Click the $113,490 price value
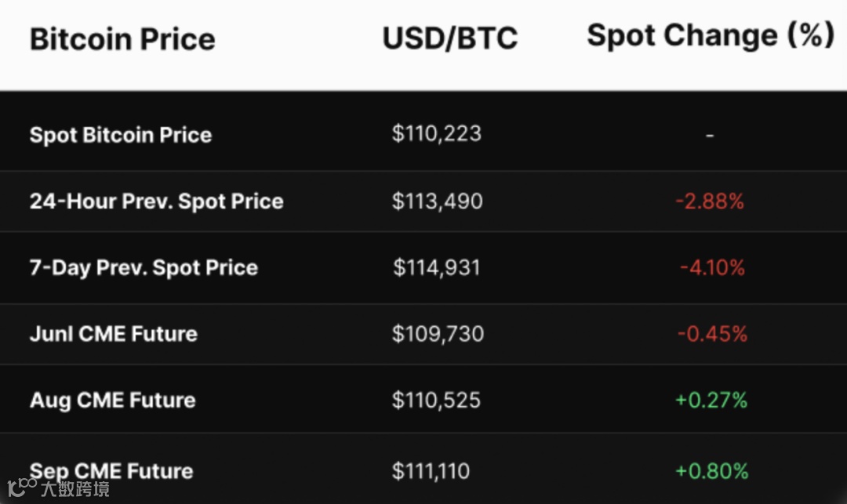The height and width of the screenshot is (504, 847). pos(438,201)
